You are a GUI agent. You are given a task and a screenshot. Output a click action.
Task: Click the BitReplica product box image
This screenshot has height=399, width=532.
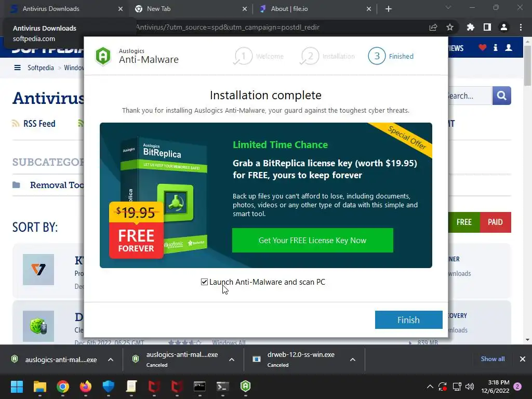(164, 197)
